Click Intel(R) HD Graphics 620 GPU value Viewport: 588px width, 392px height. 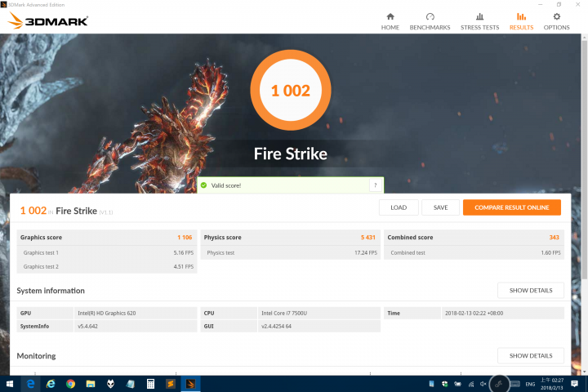[107, 314]
